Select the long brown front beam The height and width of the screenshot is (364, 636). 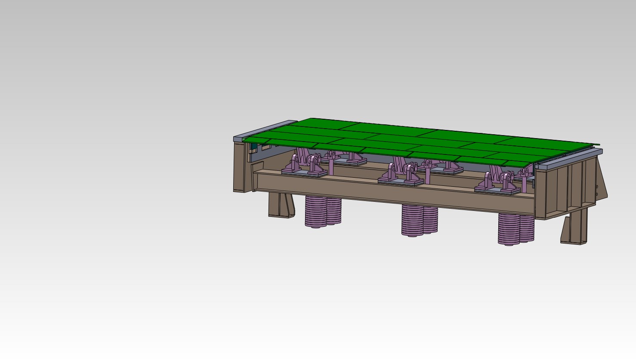pyautogui.click(x=387, y=191)
